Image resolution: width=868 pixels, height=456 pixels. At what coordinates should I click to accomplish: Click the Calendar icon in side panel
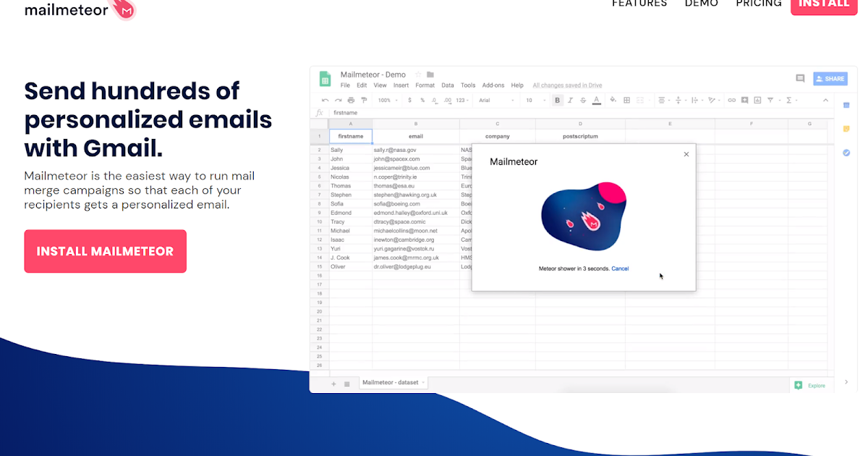(x=846, y=106)
